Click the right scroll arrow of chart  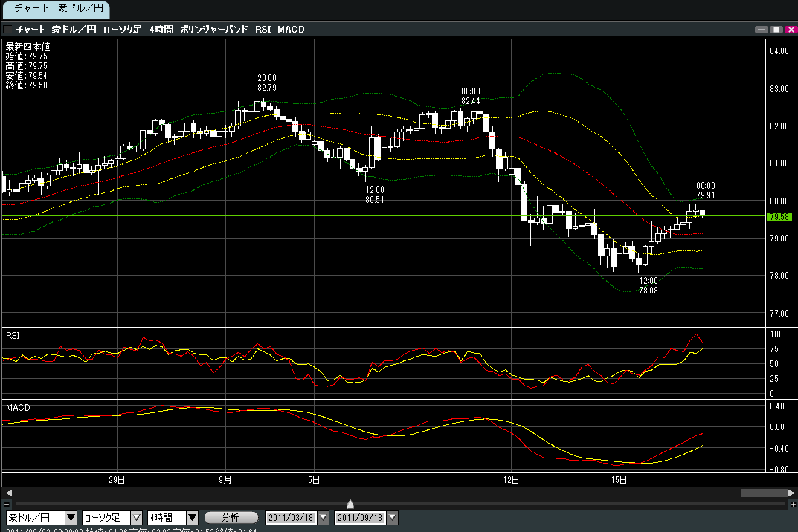click(x=791, y=493)
